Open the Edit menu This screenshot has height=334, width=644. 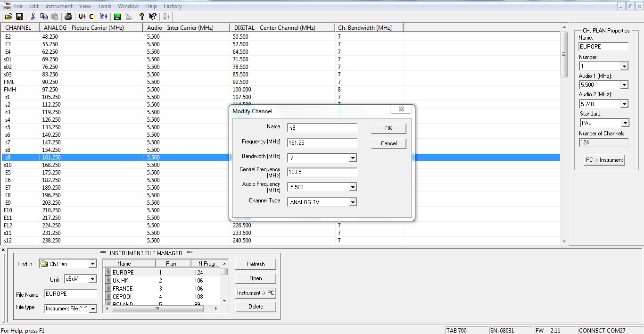pos(34,6)
